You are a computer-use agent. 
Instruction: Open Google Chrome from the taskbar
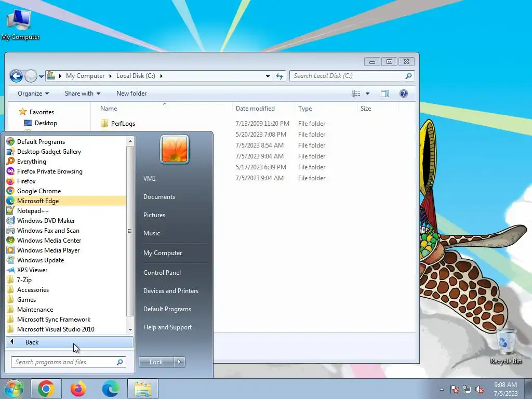(46, 389)
